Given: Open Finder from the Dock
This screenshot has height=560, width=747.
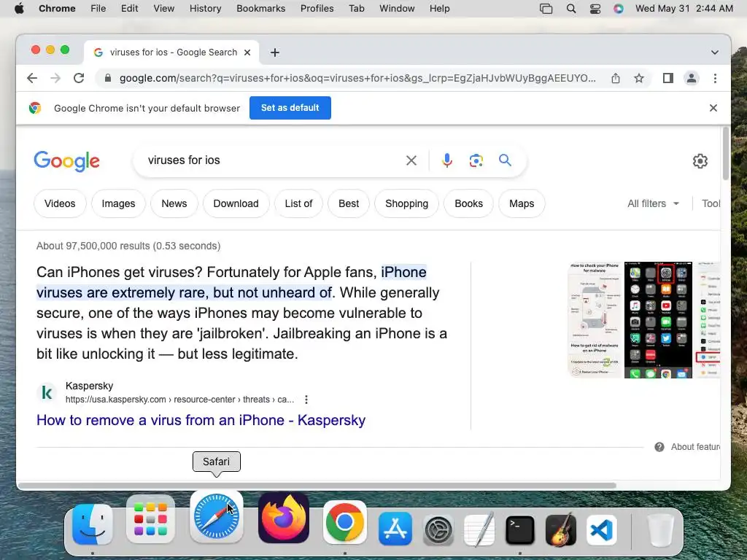Looking at the screenshot, I should (93, 524).
